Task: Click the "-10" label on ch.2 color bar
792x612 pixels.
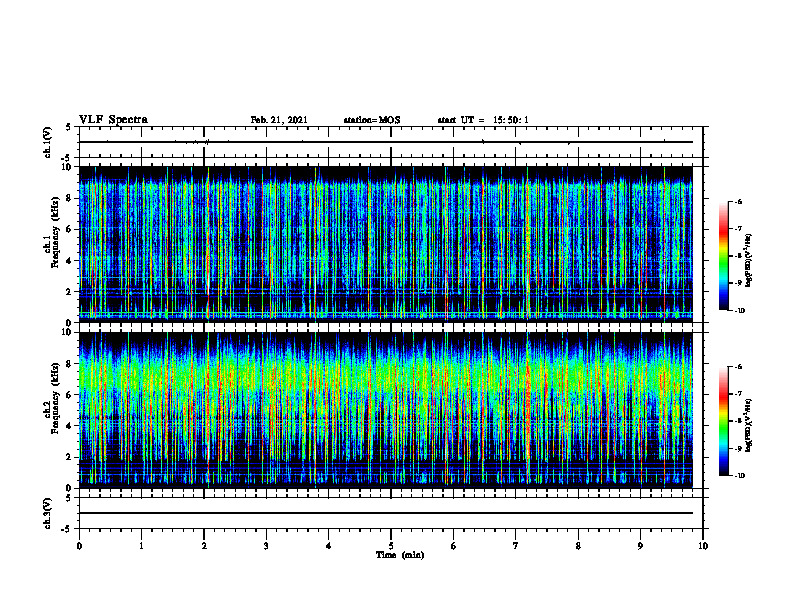Action: pos(739,476)
